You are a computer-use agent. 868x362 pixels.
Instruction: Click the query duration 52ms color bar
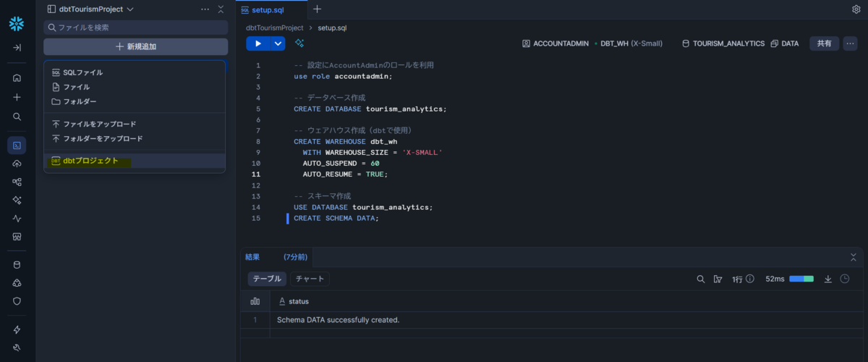point(801,279)
